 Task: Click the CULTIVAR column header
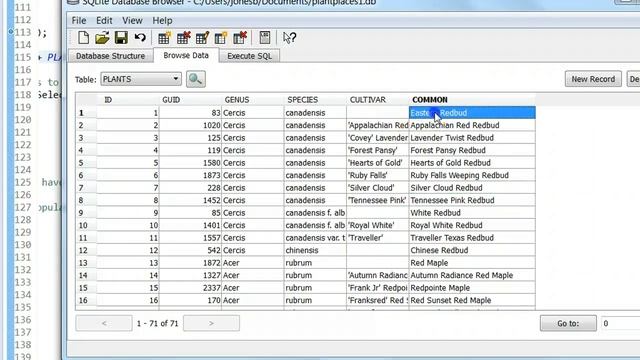(x=378, y=100)
